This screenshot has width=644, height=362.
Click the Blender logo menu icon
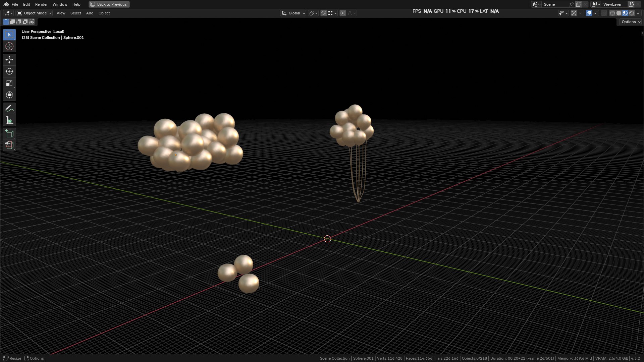(6, 4)
